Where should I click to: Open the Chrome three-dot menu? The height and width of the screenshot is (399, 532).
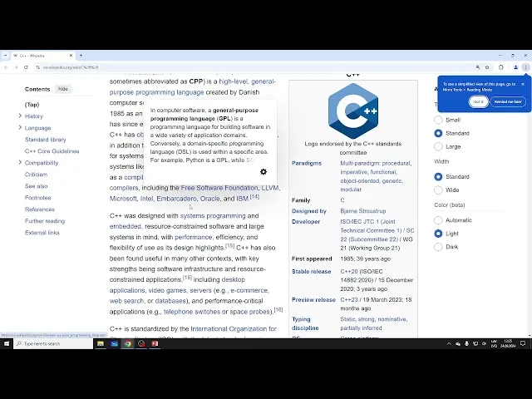pos(525,67)
